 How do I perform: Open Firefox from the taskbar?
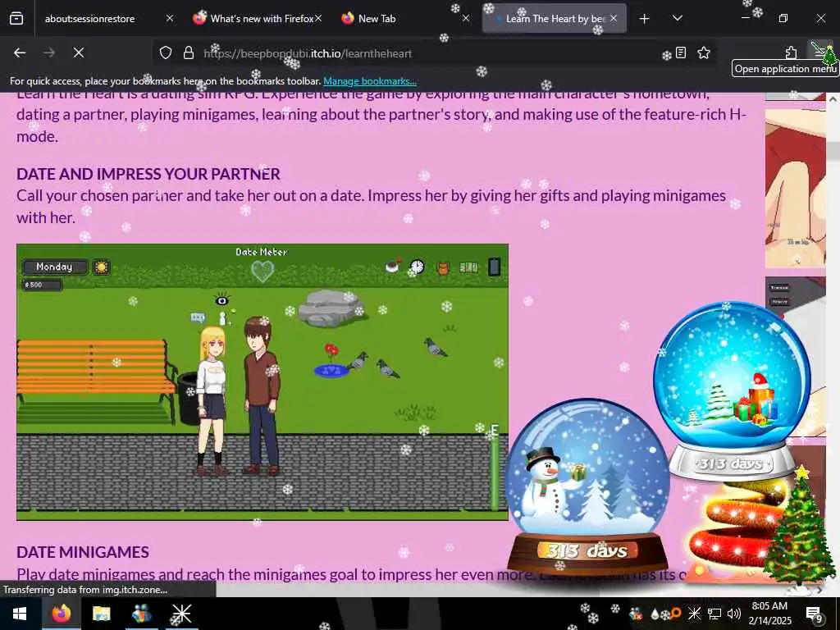(x=61, y=614)
